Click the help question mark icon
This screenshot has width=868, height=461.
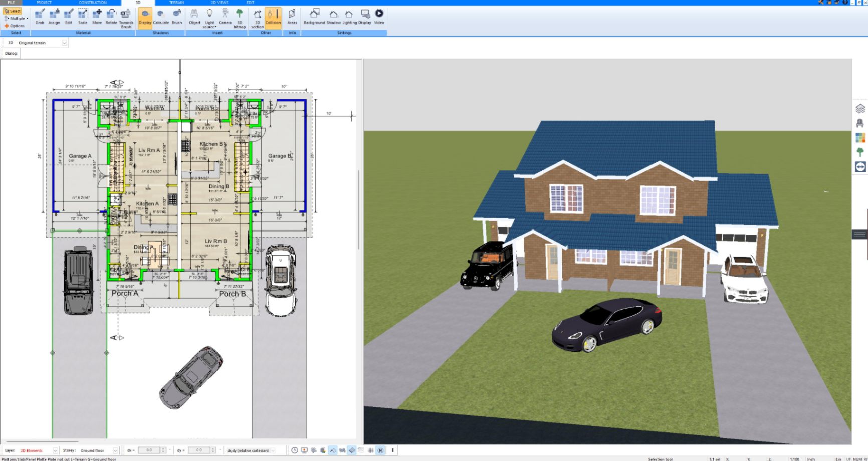[845, 3]
